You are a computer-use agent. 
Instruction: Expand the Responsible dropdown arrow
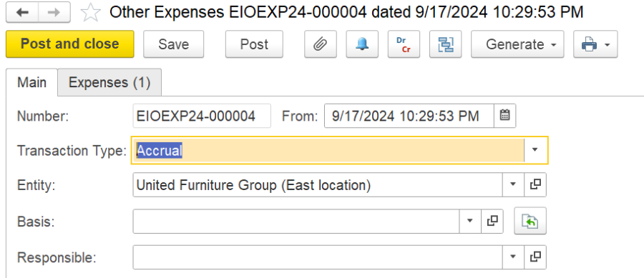(x=513, y=257)
